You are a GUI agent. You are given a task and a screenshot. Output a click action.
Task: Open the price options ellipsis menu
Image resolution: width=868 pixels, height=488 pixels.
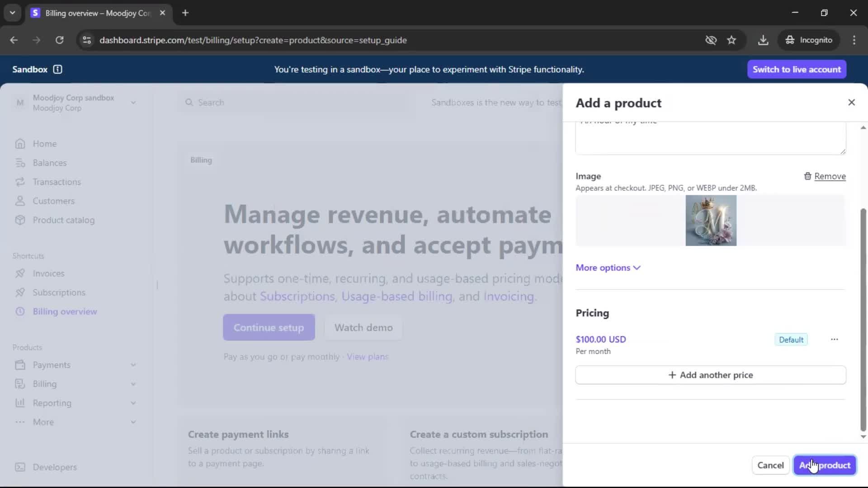tap(834, 339)
